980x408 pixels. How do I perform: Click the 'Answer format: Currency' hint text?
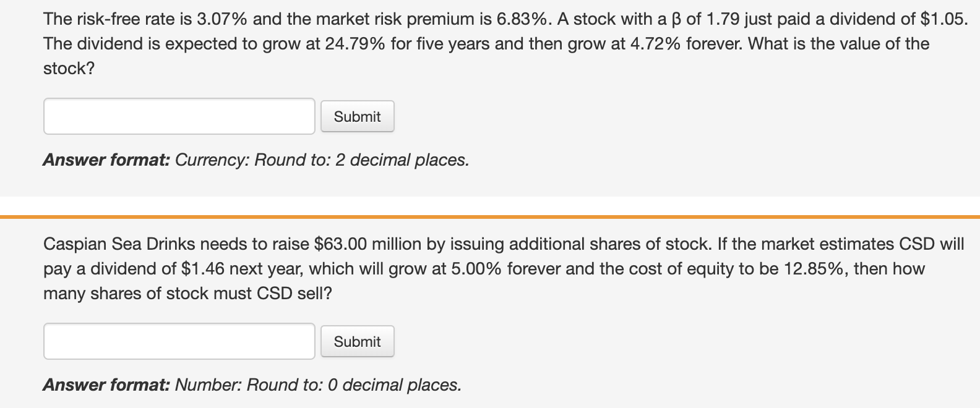coord(256,160)
